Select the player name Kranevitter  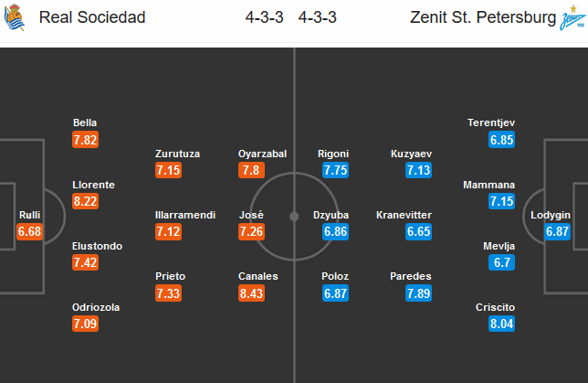404,215
